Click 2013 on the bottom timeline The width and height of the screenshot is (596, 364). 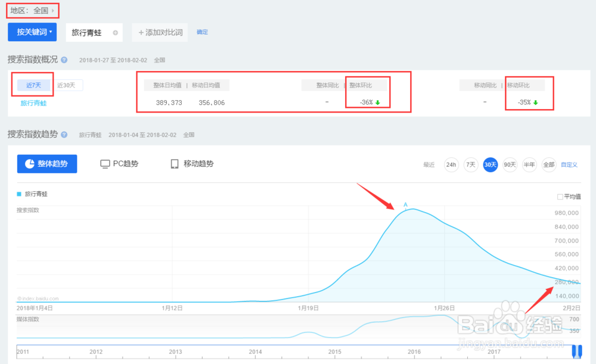coord(175,352)
